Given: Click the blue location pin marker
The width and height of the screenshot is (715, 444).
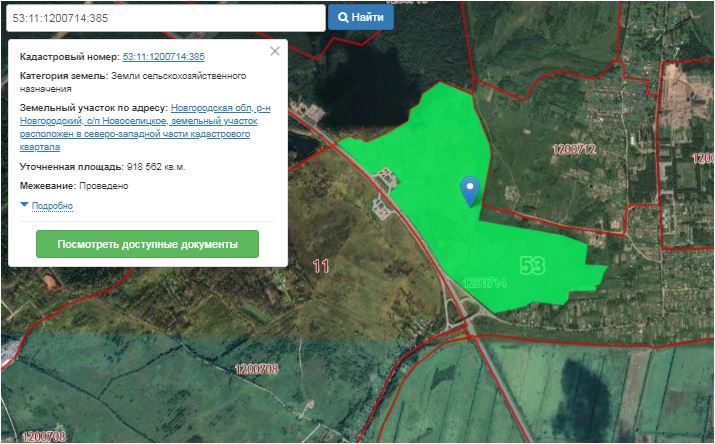Looking at the screenshot, I should (468, 189).
